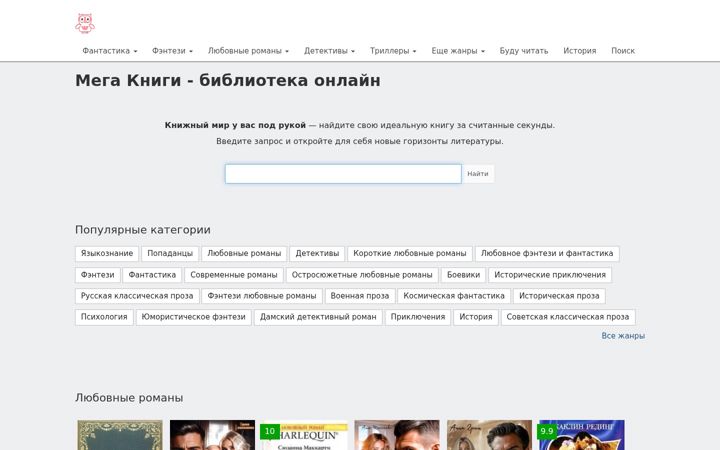Expand the Триллеры dropdown menu
Image resolution: width=720 pixels, height=450 pixels.
393,51
